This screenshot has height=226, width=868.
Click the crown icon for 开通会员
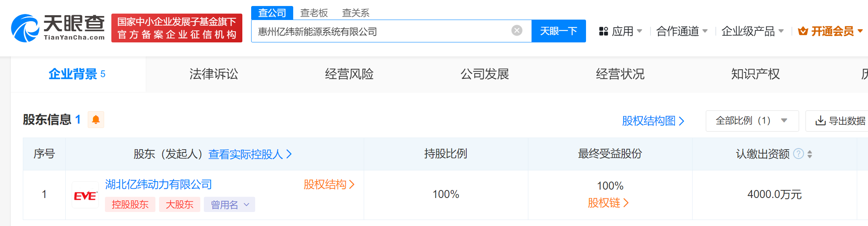[803, 31]
